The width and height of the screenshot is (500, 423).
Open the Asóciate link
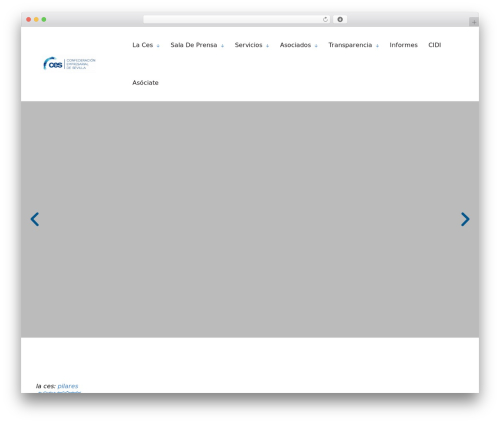tap(145, 83)
